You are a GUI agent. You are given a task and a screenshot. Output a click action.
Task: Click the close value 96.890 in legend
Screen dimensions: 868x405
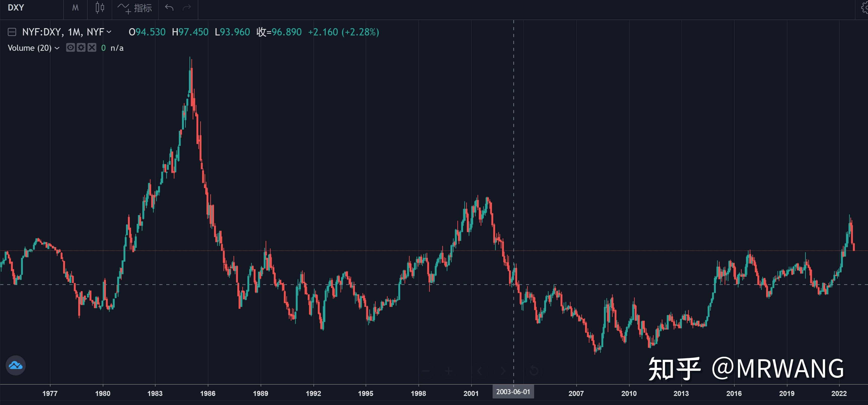click(x=286, y=32)
